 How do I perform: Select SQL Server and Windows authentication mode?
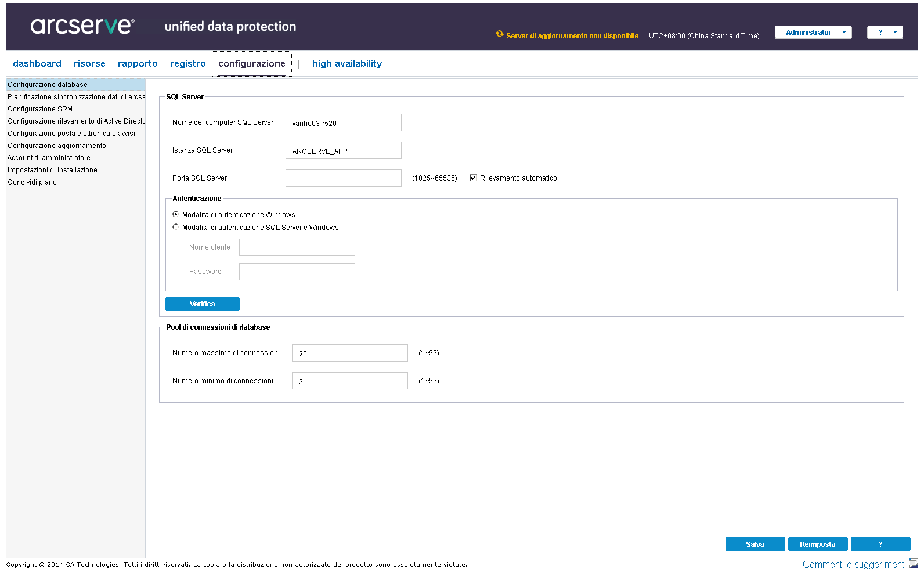[176, 227]
